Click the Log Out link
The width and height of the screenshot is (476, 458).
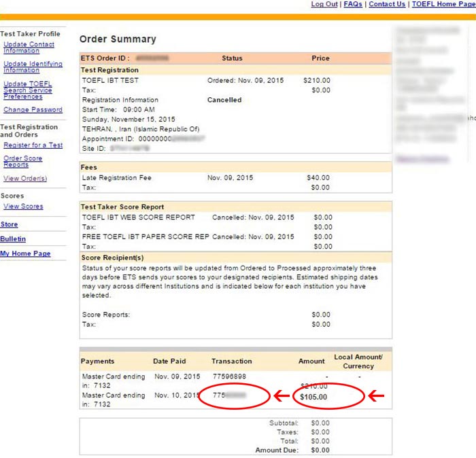tap(324, 4)
